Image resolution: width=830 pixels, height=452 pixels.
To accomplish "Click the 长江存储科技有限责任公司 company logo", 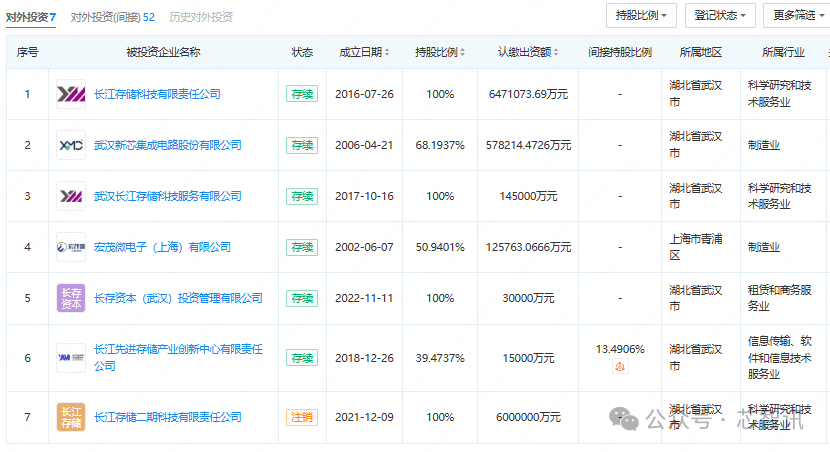I will pos(71,94).
